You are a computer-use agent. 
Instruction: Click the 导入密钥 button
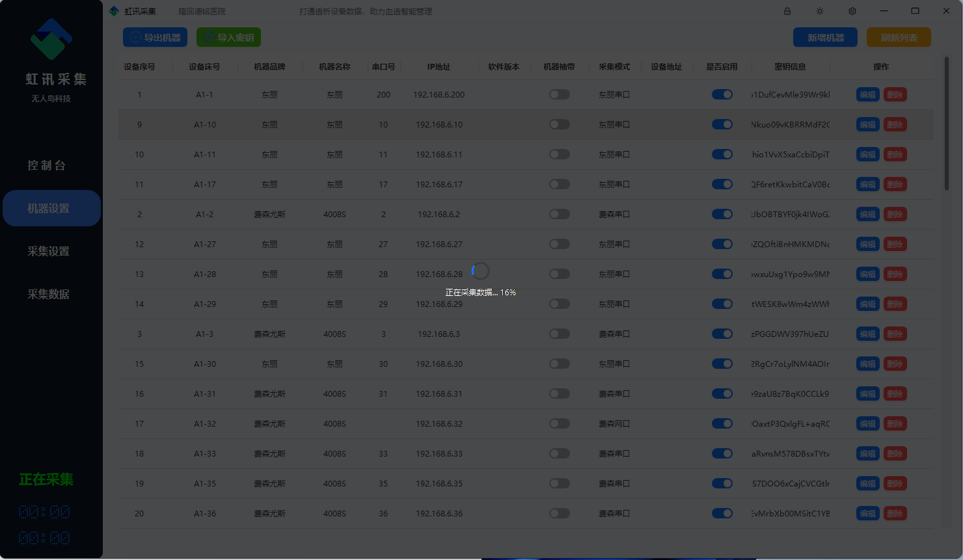(x=228, y=37)
